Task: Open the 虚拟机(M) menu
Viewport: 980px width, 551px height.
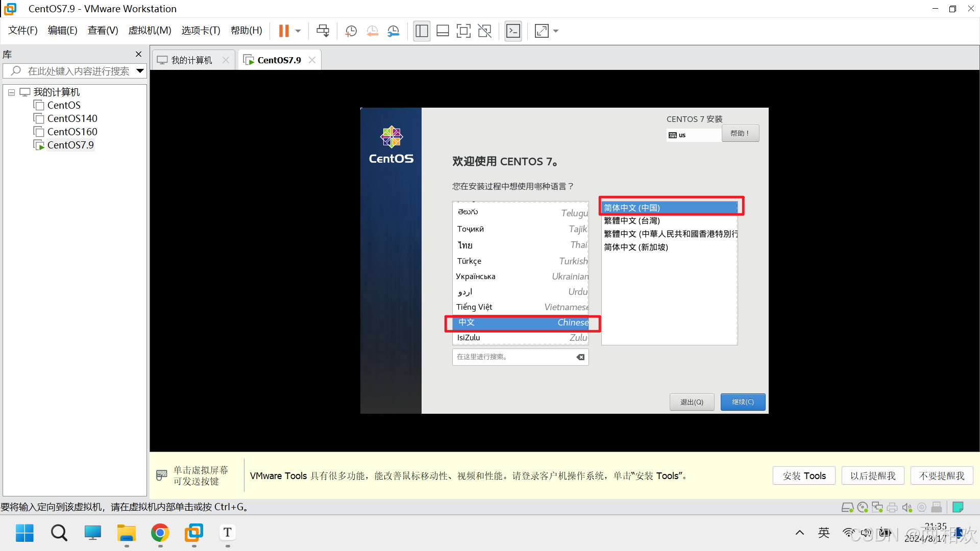Action: point(150,31)
